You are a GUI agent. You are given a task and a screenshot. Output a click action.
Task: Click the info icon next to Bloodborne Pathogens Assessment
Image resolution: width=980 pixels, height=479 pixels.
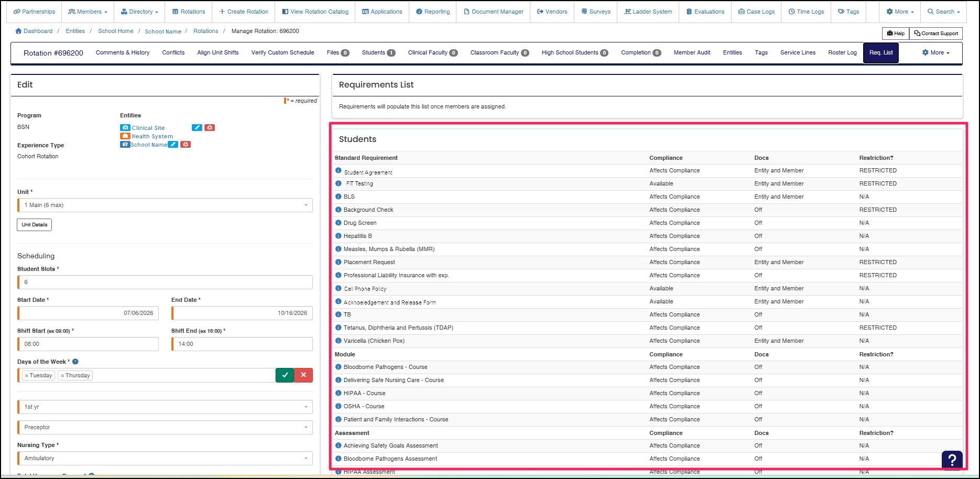(x=339, y=459)
